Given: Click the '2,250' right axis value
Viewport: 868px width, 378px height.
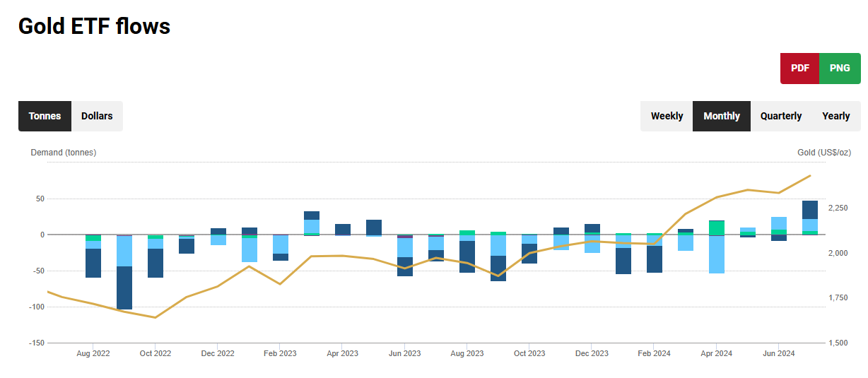Looking at the screenshot, I should (838, 208).
